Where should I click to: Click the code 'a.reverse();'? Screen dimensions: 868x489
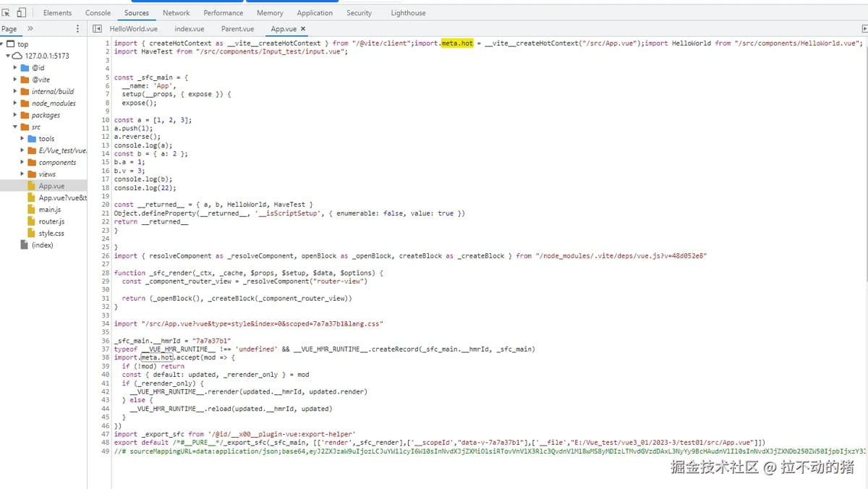(x=137, y=137)
